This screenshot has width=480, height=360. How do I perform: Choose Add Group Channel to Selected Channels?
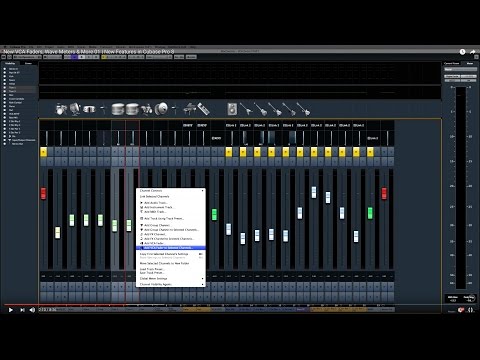[x=171, y=230]
